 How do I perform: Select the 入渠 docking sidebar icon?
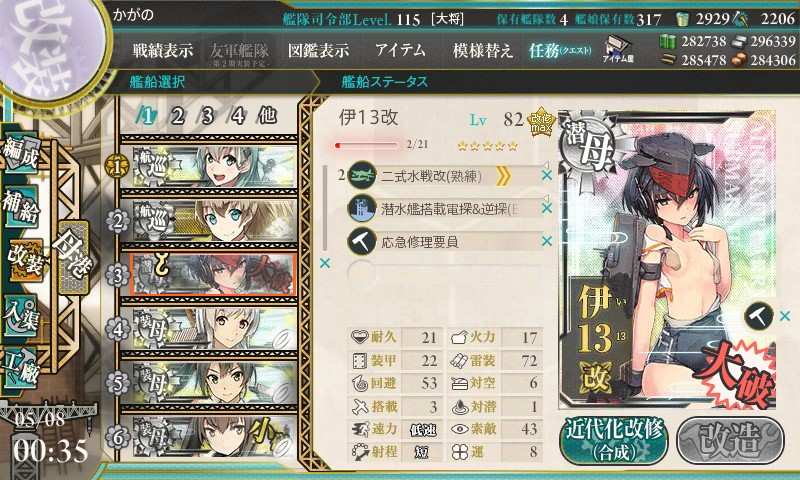click(x=21, y=315)
